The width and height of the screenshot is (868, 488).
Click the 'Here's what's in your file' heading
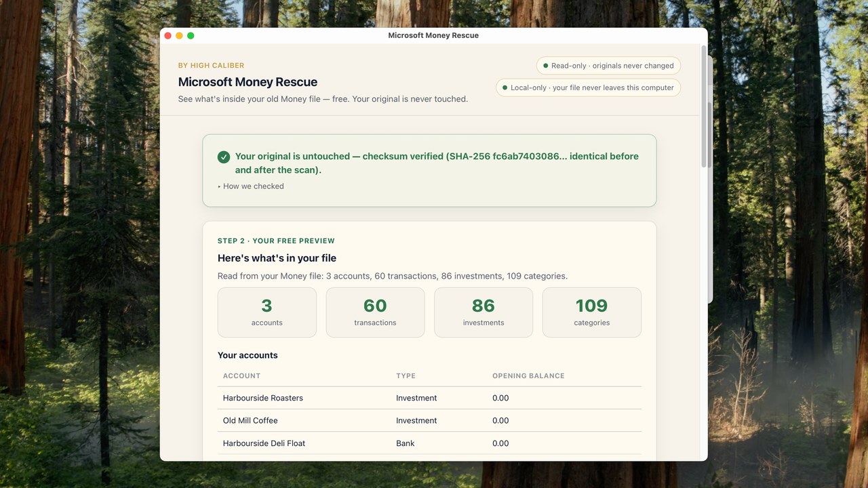coord(277,258)
